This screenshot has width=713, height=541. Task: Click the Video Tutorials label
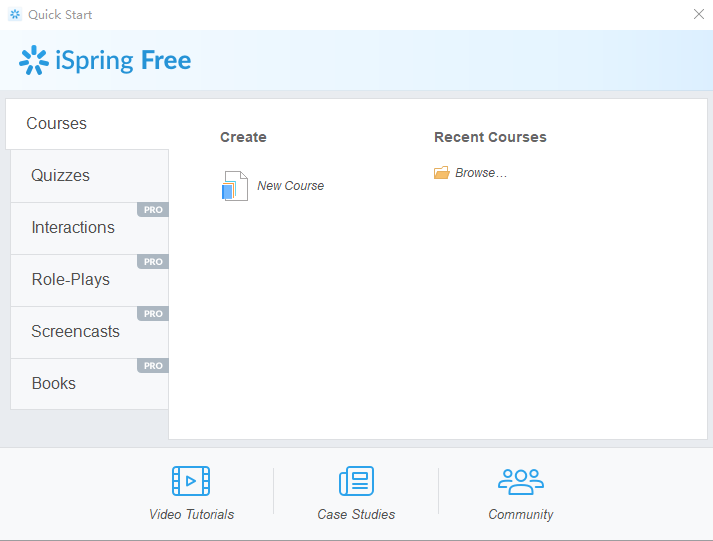[x=191, y=514]
